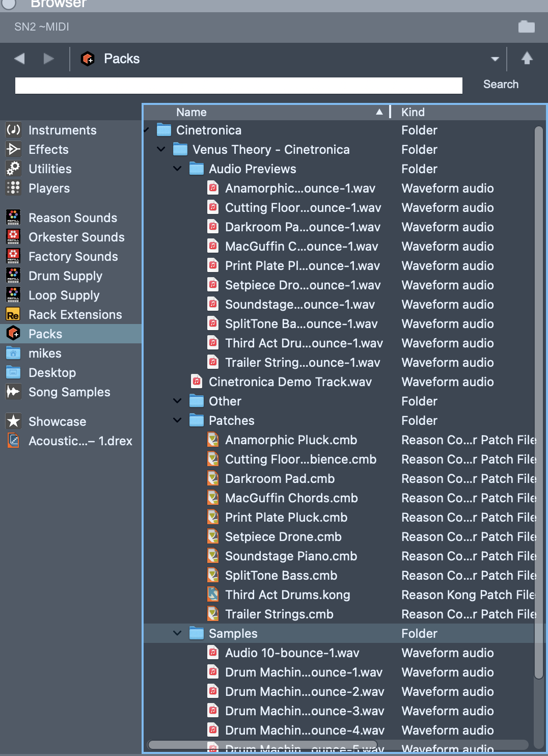Select Print Plate Pl…ounce-1.wav file

[x=339, y=266]
